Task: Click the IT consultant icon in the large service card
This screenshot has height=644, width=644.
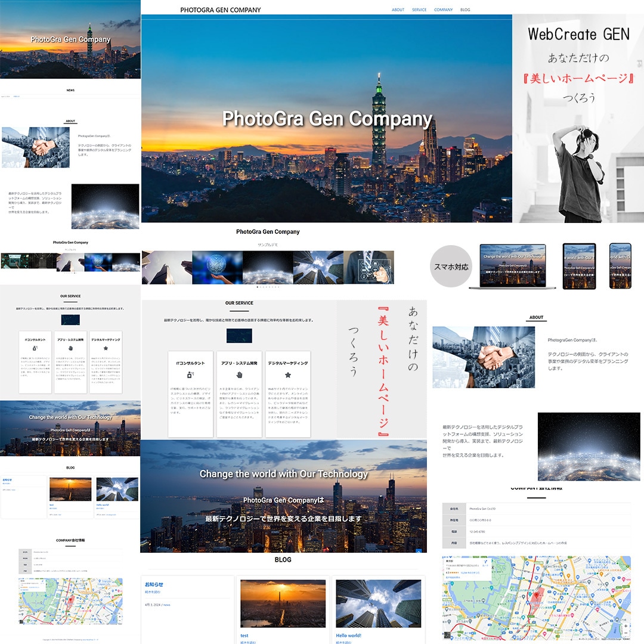Action: click(190, 374)
